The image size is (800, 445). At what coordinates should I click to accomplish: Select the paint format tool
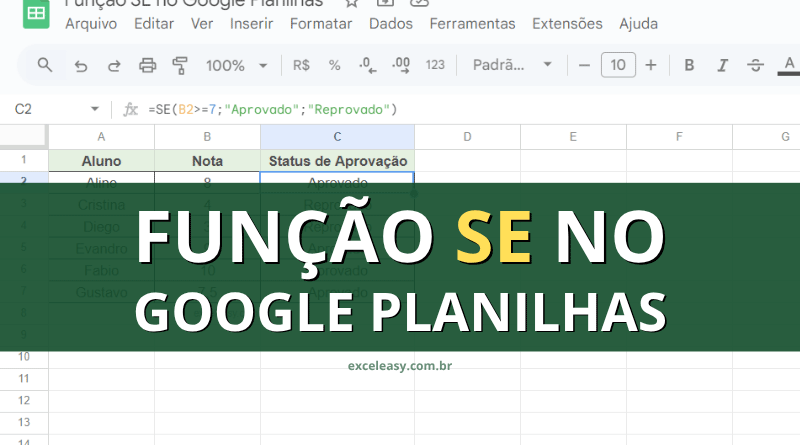[x=180, y=65]
